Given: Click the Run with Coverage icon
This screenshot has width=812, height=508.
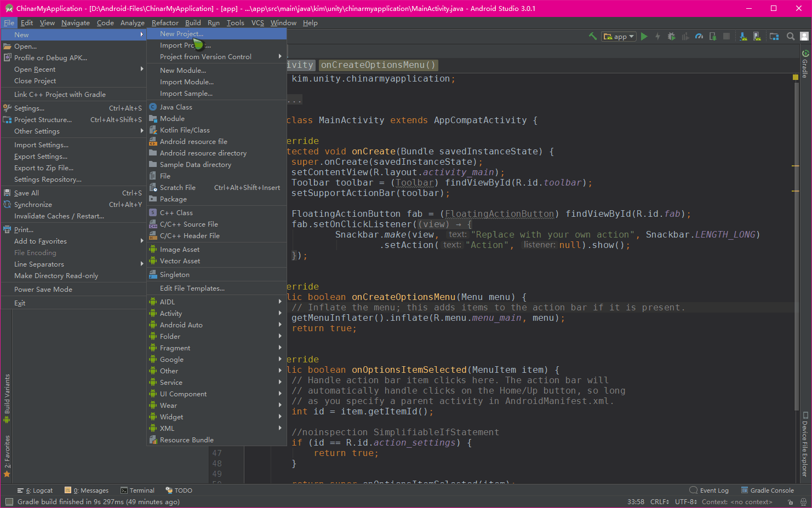Looking at the screenshot, I should click(685, 36).
